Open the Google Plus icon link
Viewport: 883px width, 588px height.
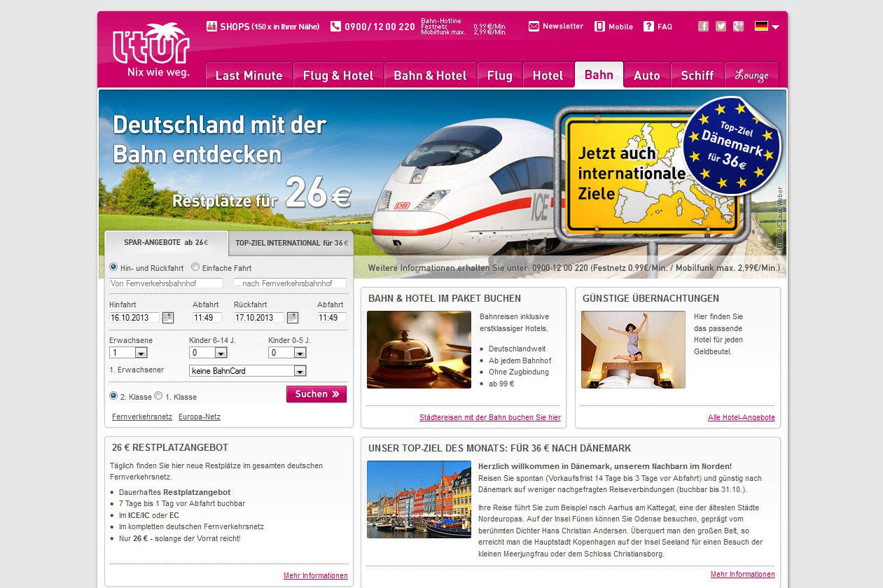tap(738, 27)
